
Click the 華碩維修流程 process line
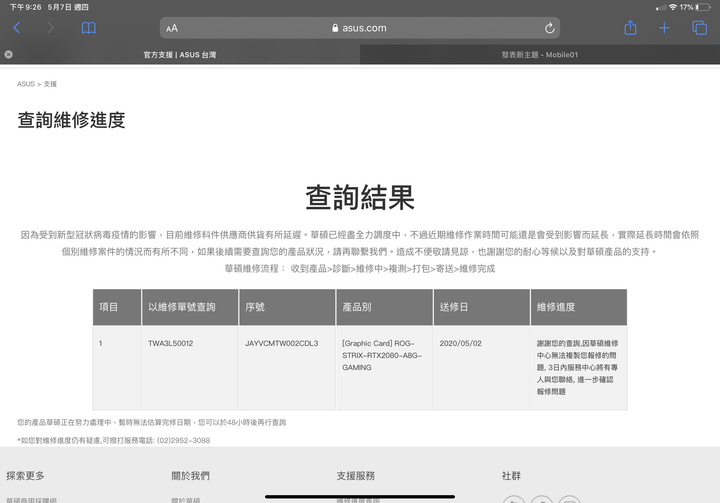[x=360, y=269]
